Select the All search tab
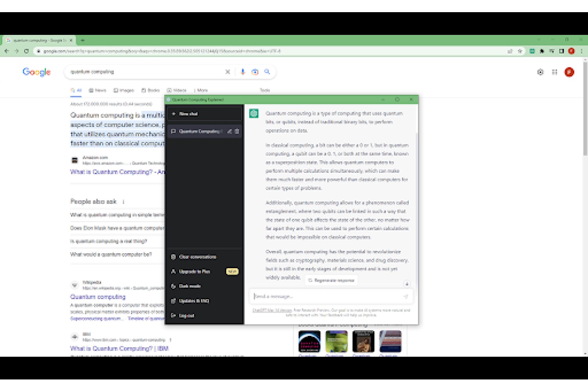This screenshot has width=588, height=392. point(76,90)
